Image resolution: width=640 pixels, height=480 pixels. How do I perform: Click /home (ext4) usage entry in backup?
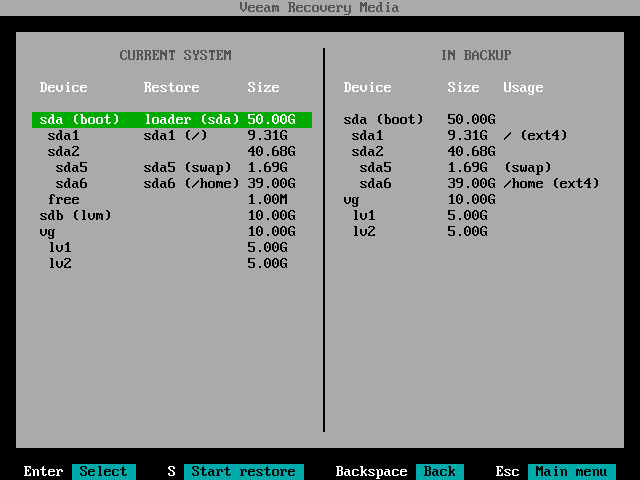coord(551,184)
